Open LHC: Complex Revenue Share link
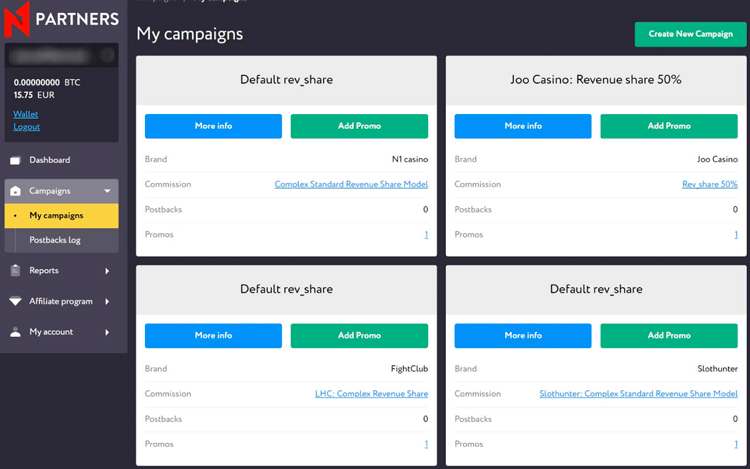750x469 pixels. [x=371, y=393]
